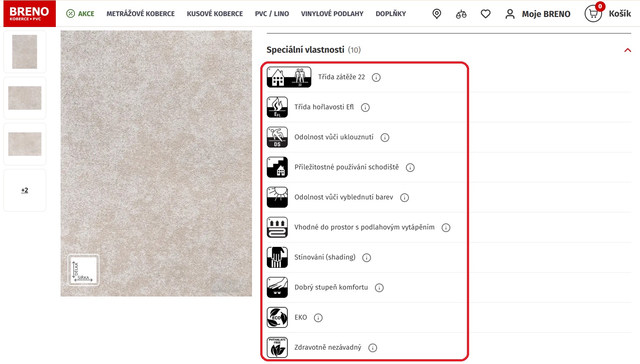Click the phthalate free pictogram
The image size is (640, 364).
[277, 347]
